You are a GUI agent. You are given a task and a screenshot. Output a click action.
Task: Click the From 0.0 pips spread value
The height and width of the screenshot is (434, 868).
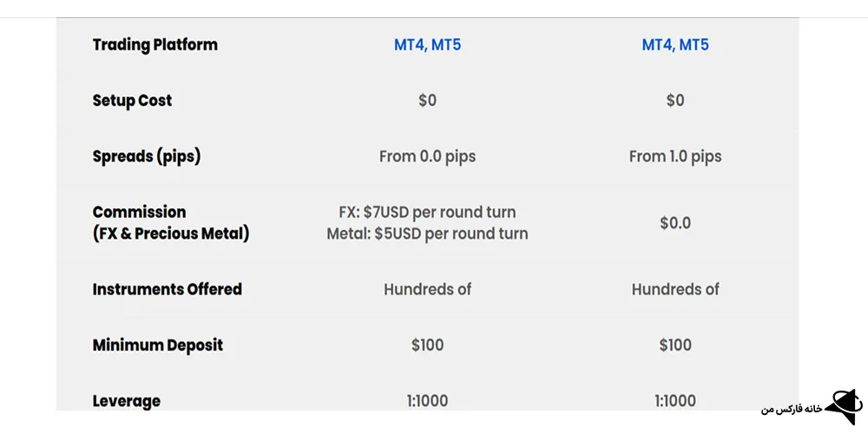click(x=427, y=157)
